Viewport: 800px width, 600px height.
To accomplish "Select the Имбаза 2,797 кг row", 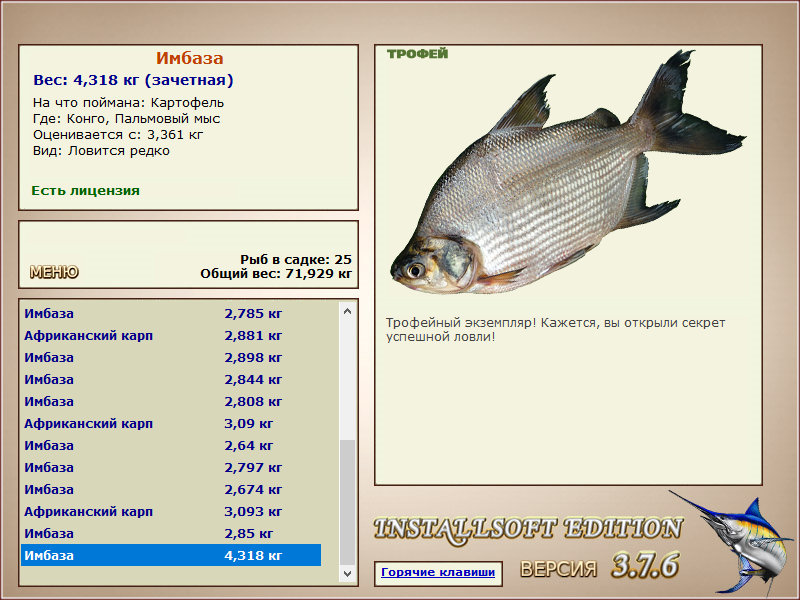I will 171,467.
